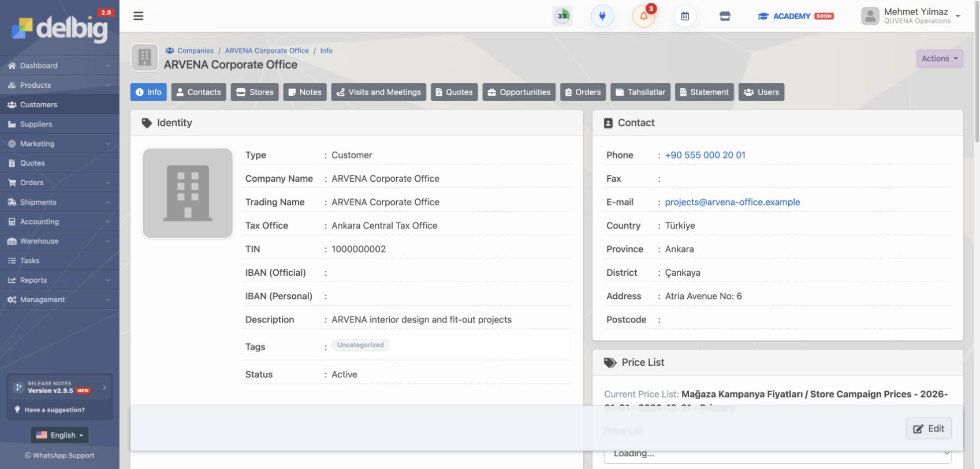
Task: Open Release Notes Version v2.9.5
Action: coord(59,387)
